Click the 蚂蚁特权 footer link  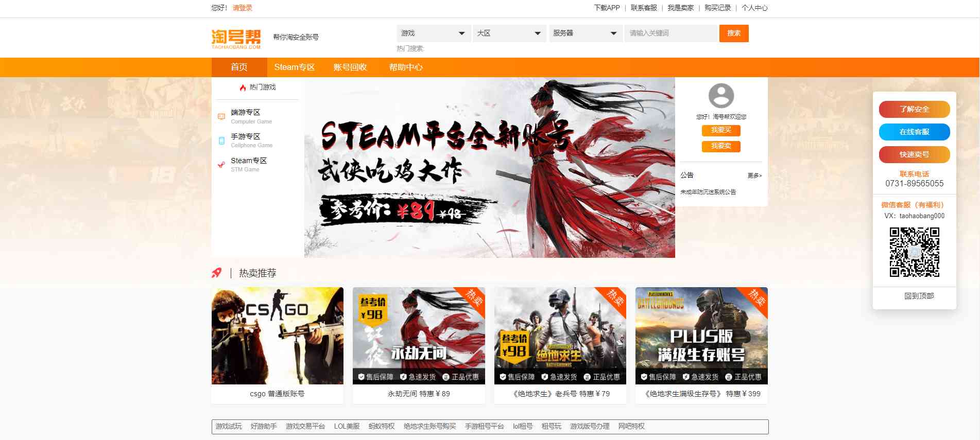pos(382,426)
